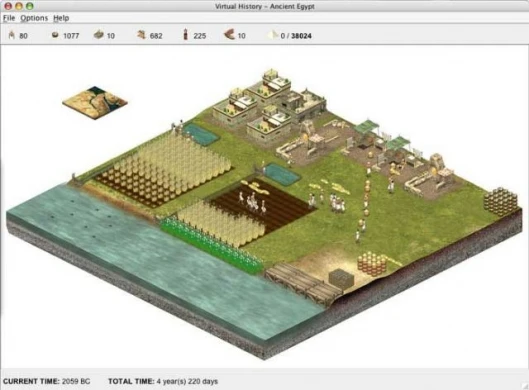Viewport: 529px width, 390px height.
Task: Open the Options menu
Action: point(34,18)
